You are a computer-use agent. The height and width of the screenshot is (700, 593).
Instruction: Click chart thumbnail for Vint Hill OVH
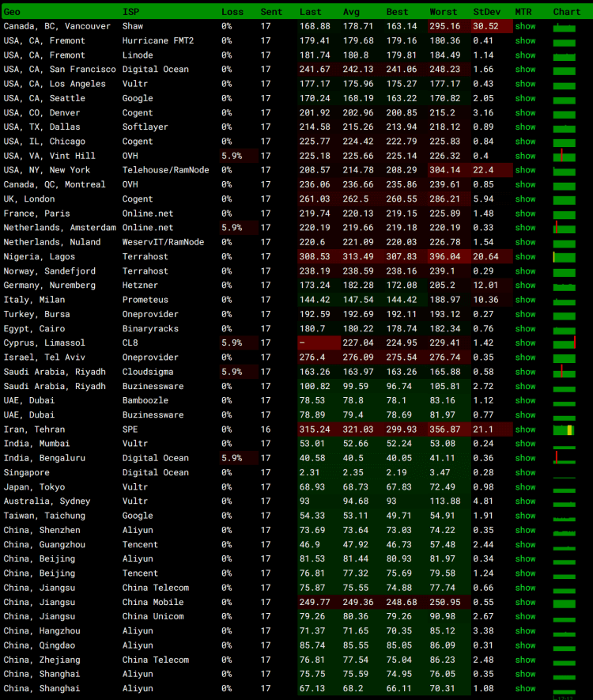[x=564, y=157]
